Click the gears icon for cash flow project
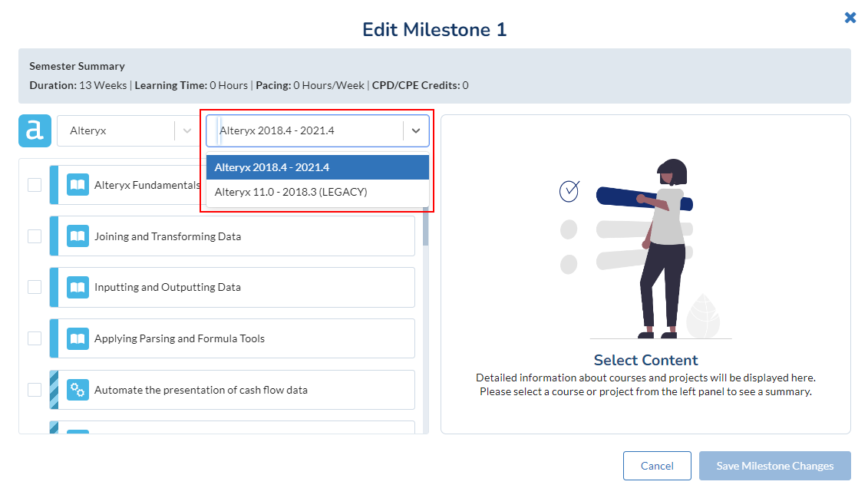 [x=78, y=390]
